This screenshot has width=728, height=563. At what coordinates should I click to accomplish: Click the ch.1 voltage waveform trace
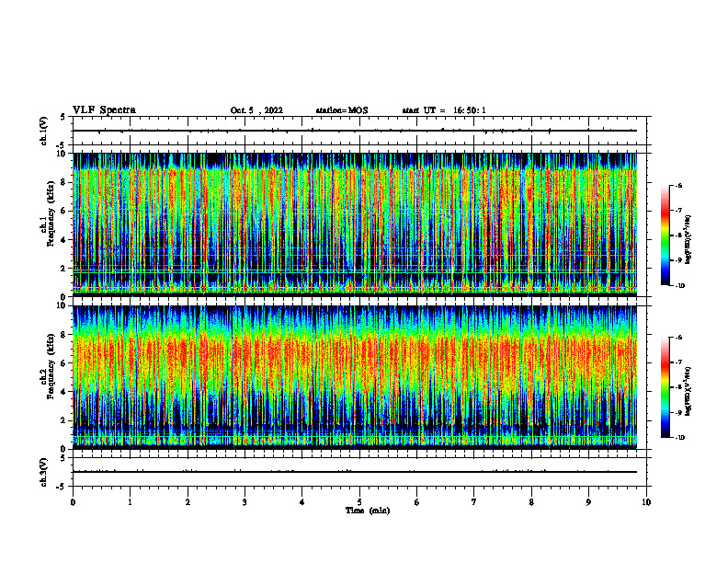(355, 131)
